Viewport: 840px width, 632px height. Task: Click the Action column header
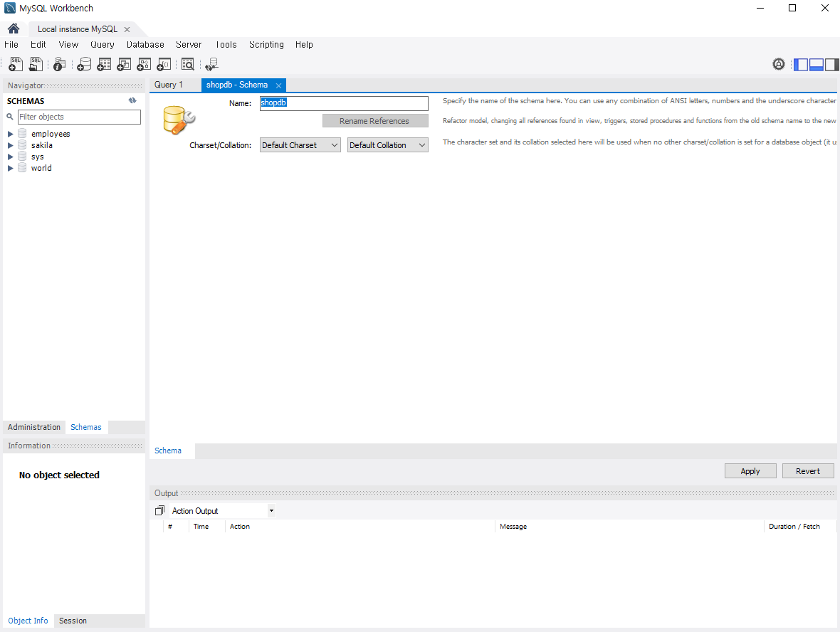359,527
